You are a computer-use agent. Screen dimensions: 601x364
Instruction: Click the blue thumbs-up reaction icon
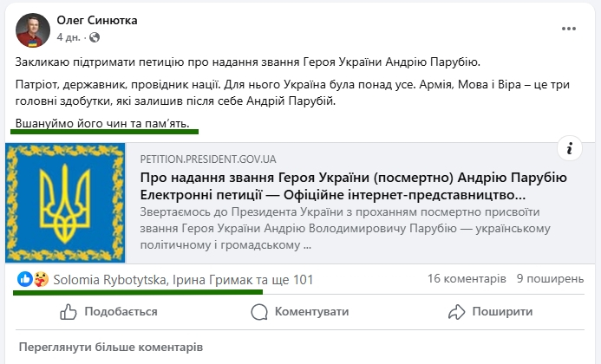click(24, 280)
